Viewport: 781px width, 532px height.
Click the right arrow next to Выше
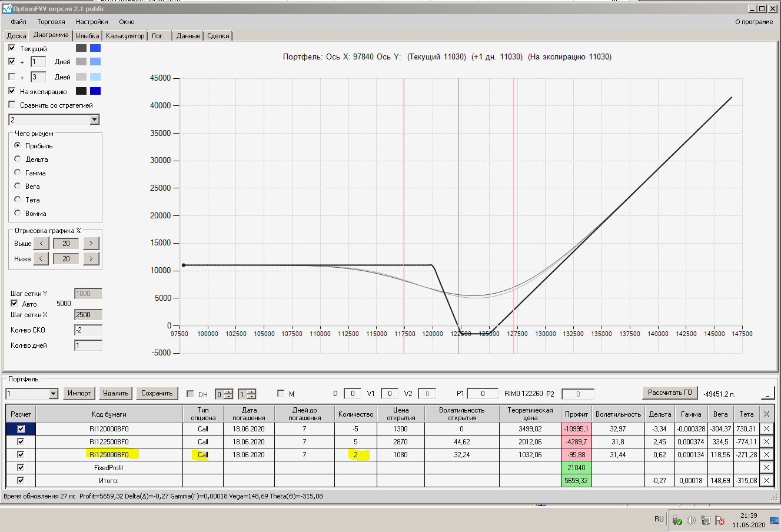point(91,243)
